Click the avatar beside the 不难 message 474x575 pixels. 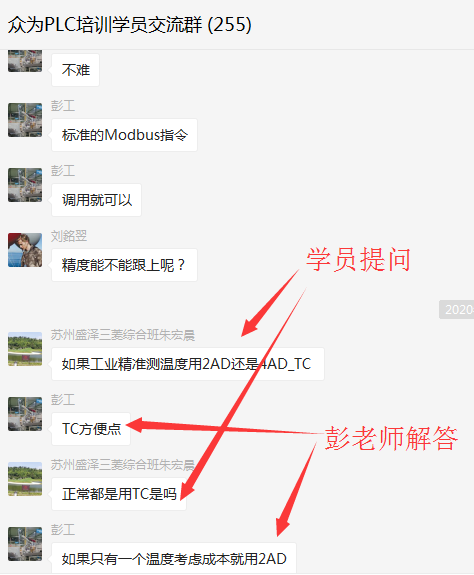[x=25, y=61]
